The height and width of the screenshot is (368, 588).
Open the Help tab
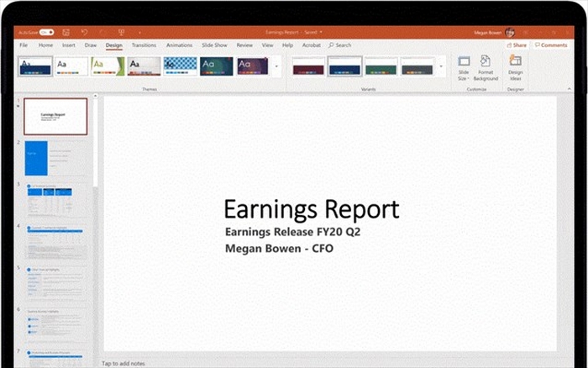[x=287, y=45]
